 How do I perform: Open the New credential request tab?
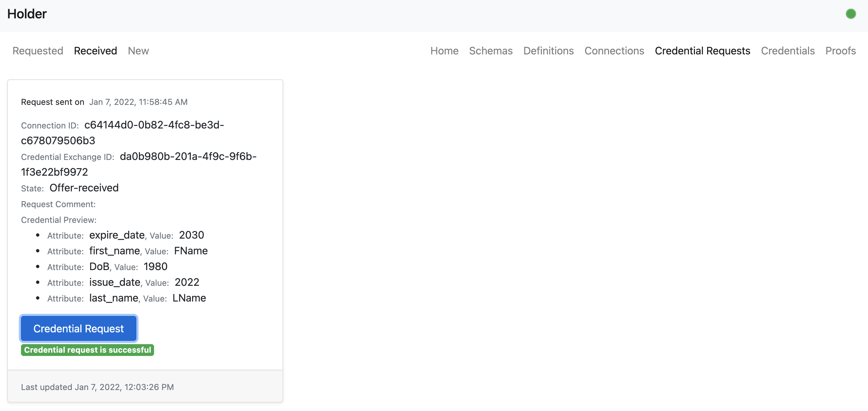[138, 51]
